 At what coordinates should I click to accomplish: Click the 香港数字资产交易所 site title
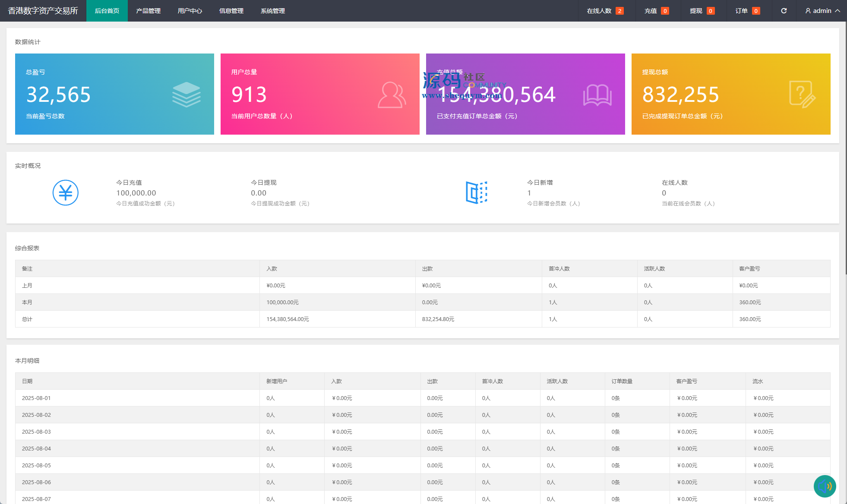coord(43,11)
